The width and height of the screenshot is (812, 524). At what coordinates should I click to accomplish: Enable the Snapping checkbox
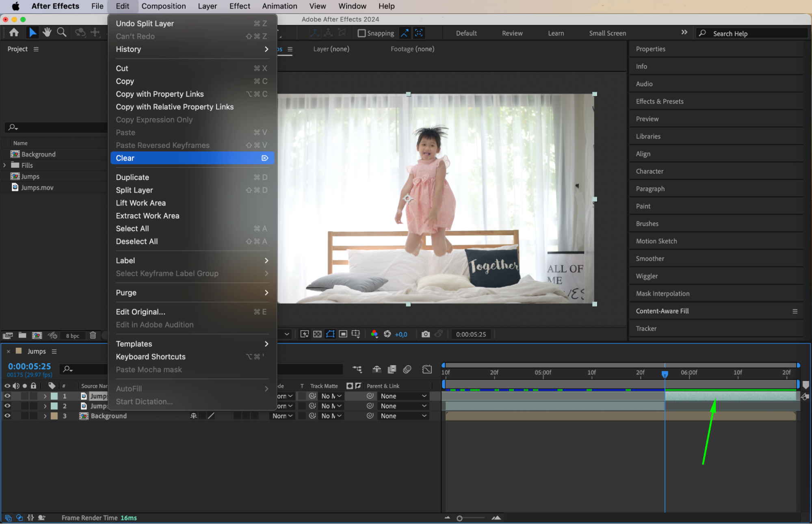pos(361,33)
